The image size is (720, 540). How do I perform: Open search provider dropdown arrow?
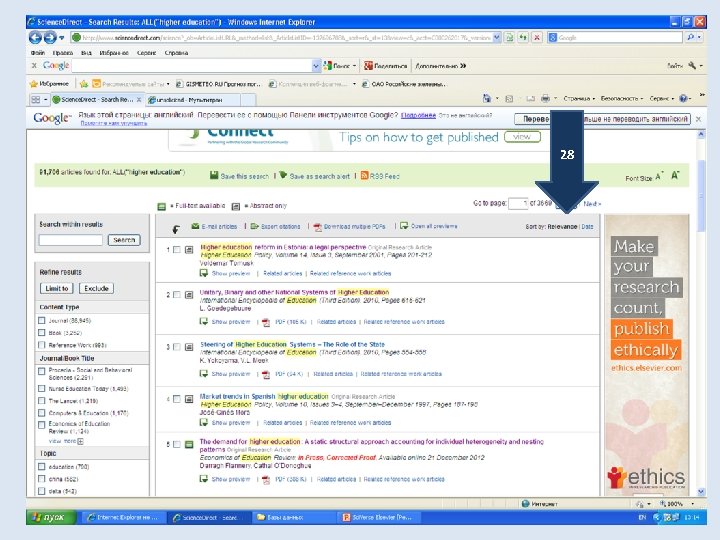pos(699,38)
